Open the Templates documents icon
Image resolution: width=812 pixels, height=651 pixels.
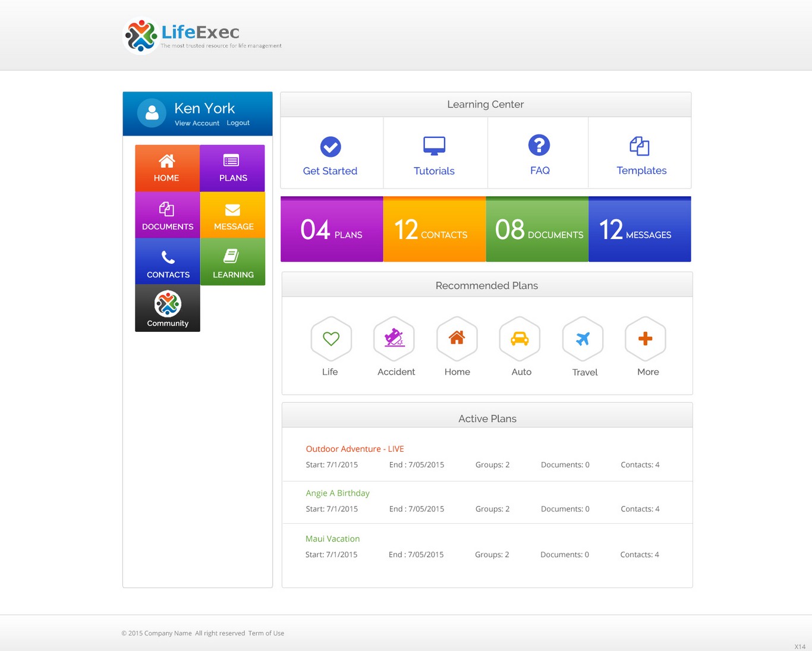coord(640,146)
